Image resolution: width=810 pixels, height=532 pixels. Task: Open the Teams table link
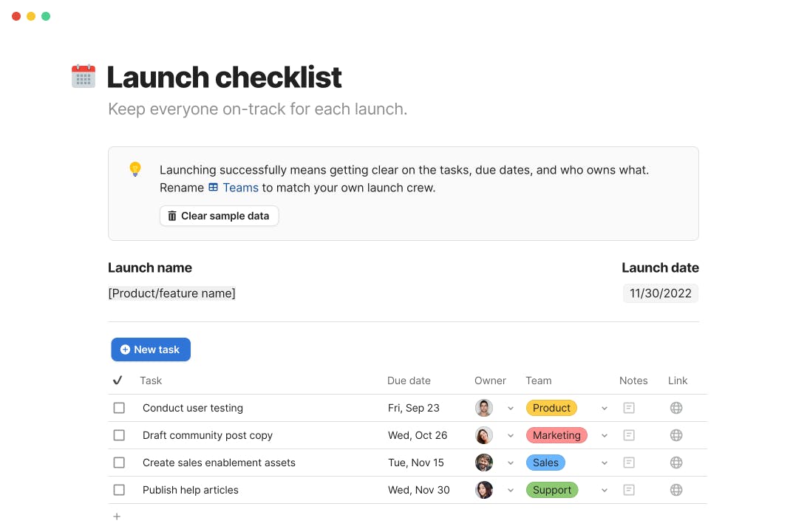pos(234,188)
